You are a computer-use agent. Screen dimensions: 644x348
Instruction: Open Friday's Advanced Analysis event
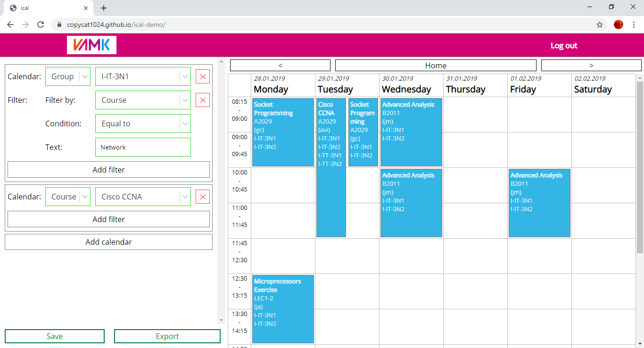(539, 203)
